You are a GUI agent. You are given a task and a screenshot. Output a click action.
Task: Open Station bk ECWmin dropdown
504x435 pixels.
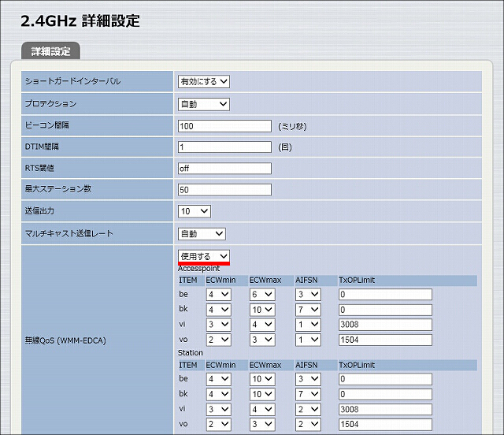(219, 395)
